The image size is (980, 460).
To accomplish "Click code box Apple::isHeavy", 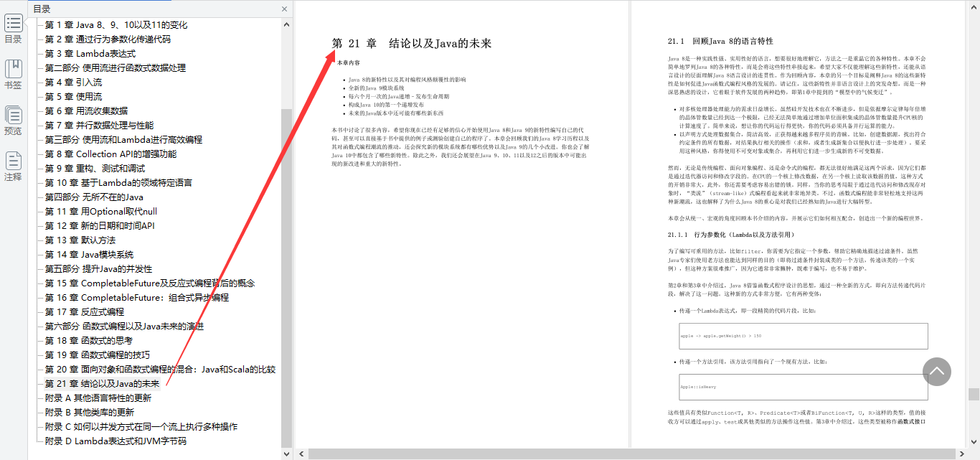I will click(x=803, y=387).
